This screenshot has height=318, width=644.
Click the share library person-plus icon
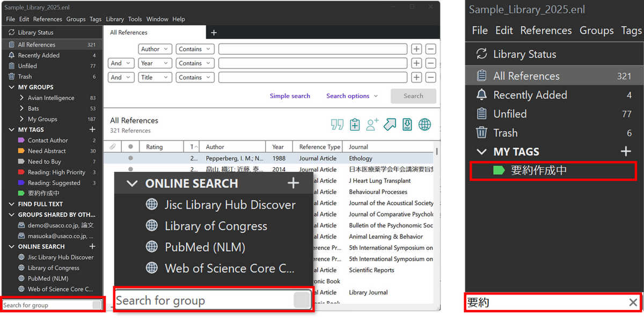372,124
